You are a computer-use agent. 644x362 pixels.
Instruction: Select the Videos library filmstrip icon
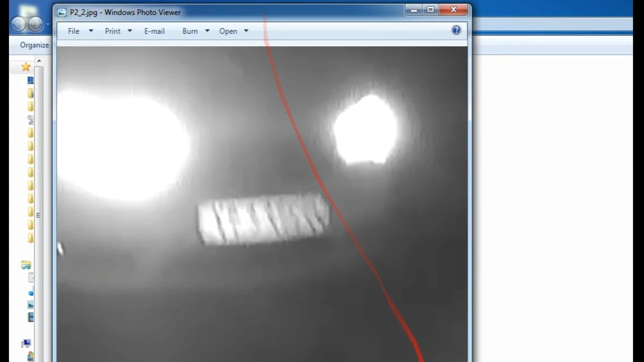tap(31, 317)
